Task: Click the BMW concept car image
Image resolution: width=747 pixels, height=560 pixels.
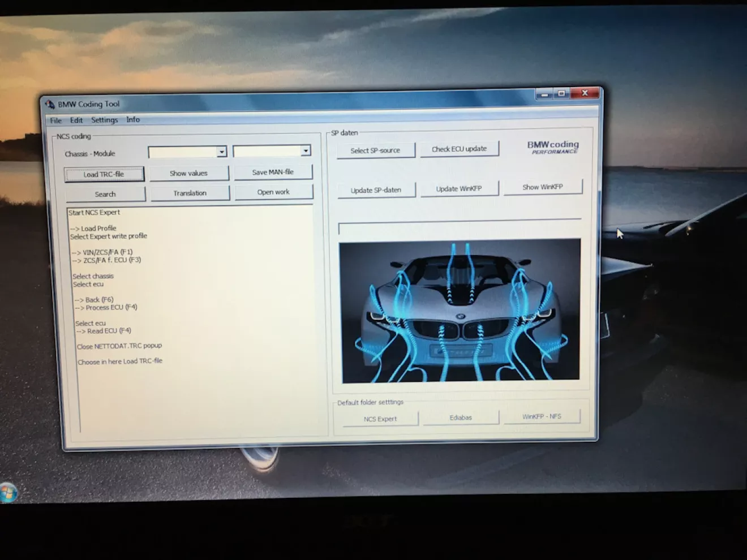Action: 460,310
